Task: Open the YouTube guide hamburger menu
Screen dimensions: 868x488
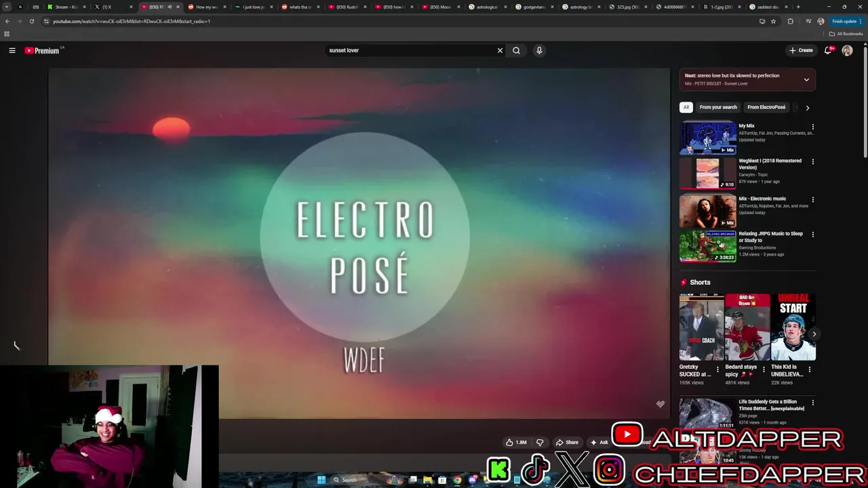Action: tap(12, 50)
